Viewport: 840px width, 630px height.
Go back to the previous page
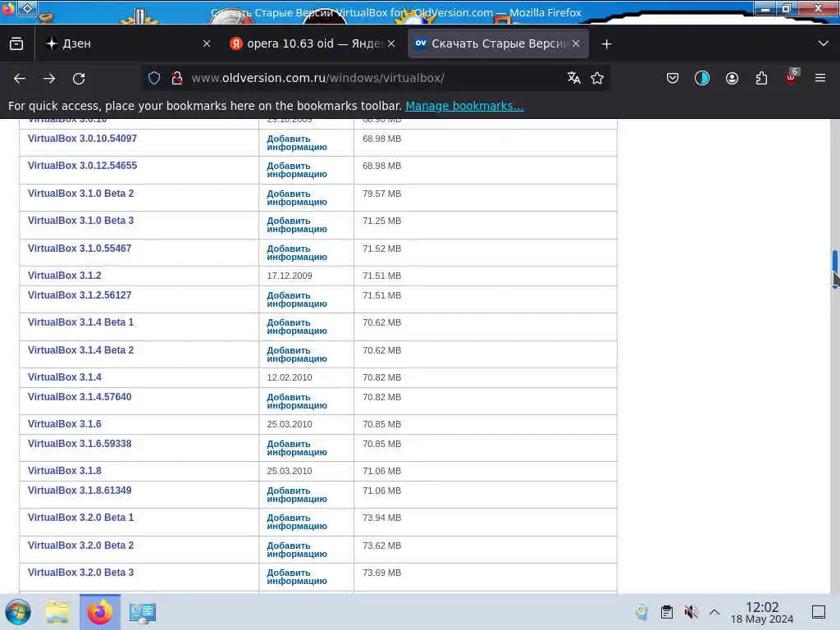pos(20,78)
